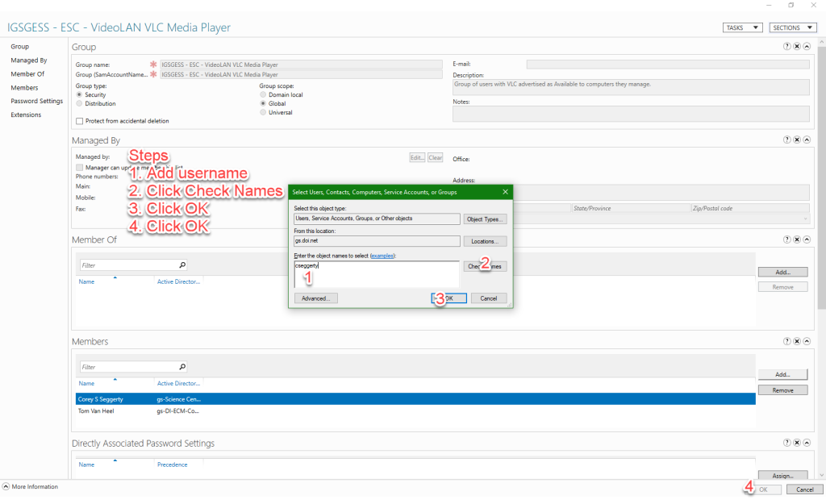Click the Zip/Postal code field

pyautogui.click(x=750, y=208)
